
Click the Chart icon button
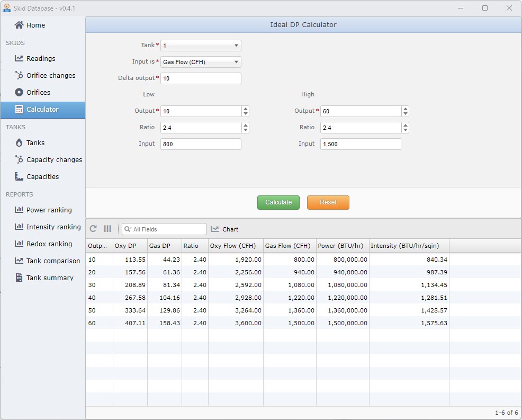click(224, 229)
